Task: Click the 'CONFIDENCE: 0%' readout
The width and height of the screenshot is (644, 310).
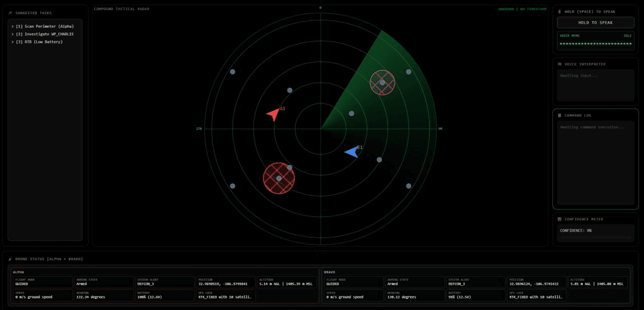Action: coord(576,230)
